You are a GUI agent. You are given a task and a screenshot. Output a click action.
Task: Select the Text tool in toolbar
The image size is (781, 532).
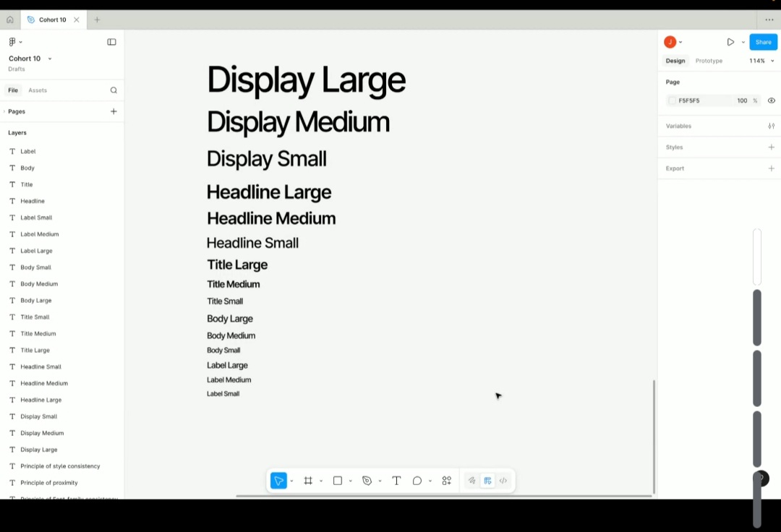tap(396, 481)
